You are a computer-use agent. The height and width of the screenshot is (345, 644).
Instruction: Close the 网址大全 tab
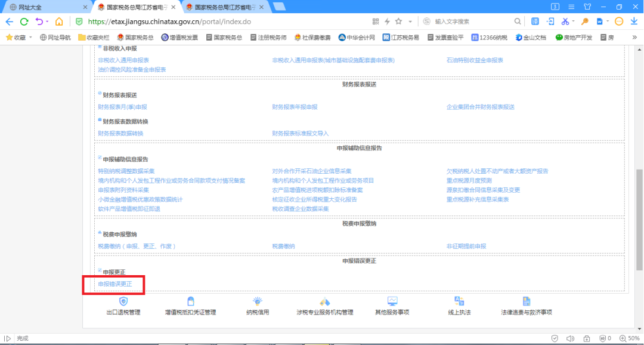click(x=85, y=7)
